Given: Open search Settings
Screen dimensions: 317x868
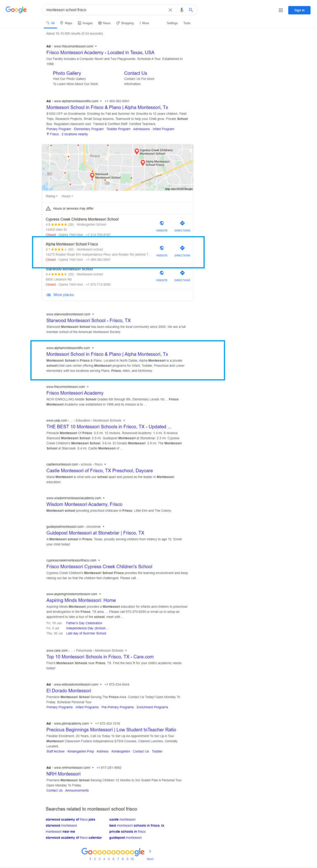Looking at the screenshot, I should [172, 23].
